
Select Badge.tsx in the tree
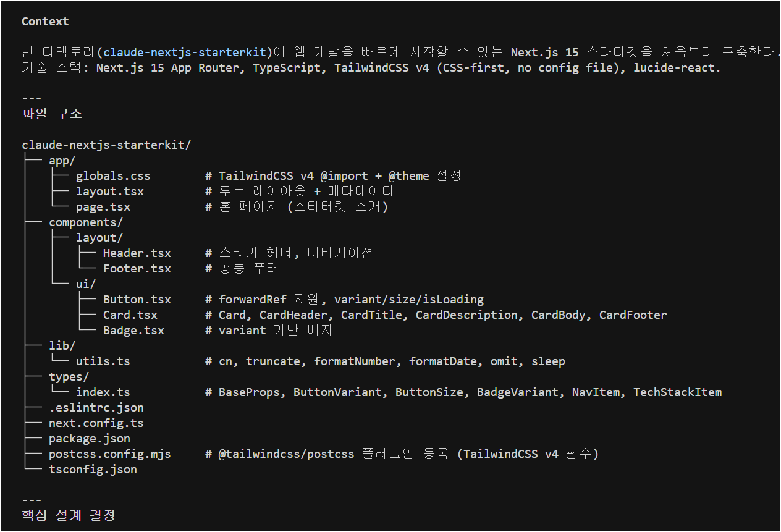(133, 331)
